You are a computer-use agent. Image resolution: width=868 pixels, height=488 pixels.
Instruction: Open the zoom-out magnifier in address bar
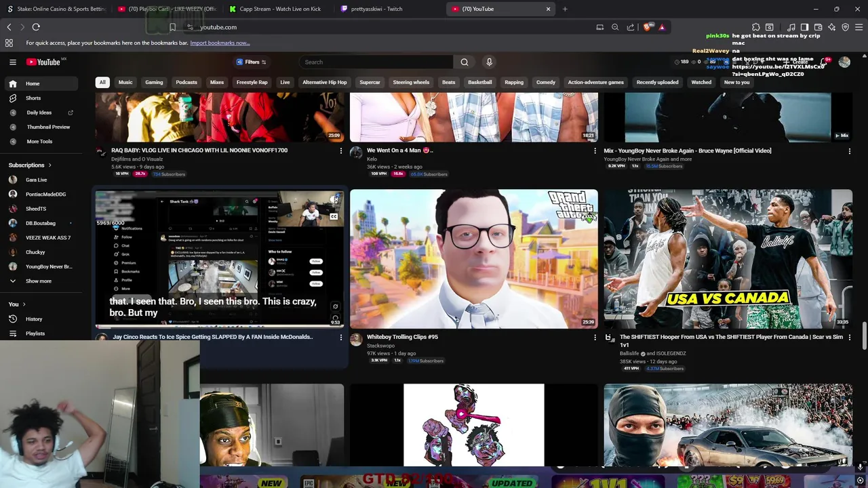pos(615,27)
